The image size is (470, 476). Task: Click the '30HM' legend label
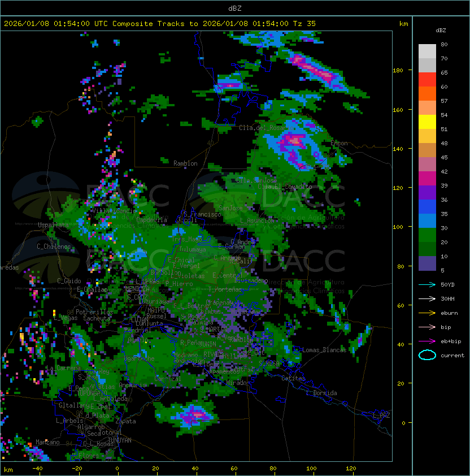pos(447,299)
